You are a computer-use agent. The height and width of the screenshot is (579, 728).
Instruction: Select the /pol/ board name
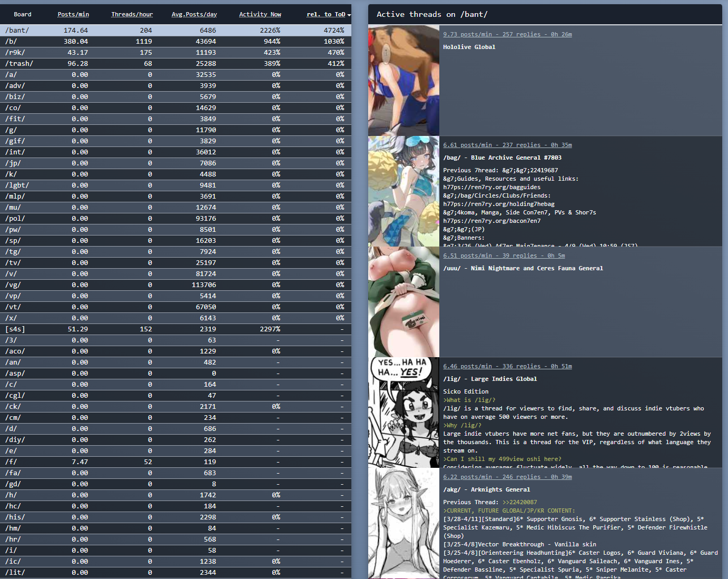tap(15, 219)
